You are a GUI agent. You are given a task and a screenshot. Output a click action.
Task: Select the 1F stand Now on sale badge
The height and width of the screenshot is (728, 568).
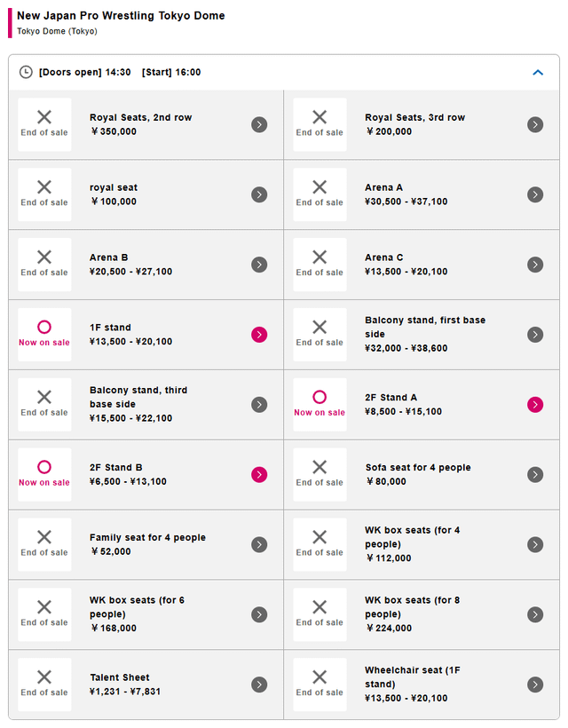pyautogui.click(x=44, y=335)
